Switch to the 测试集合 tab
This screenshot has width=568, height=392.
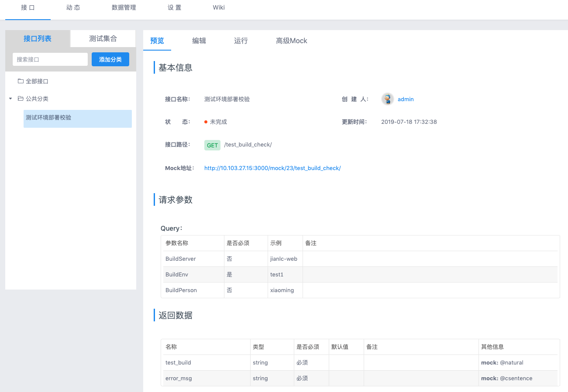point(103,38)
